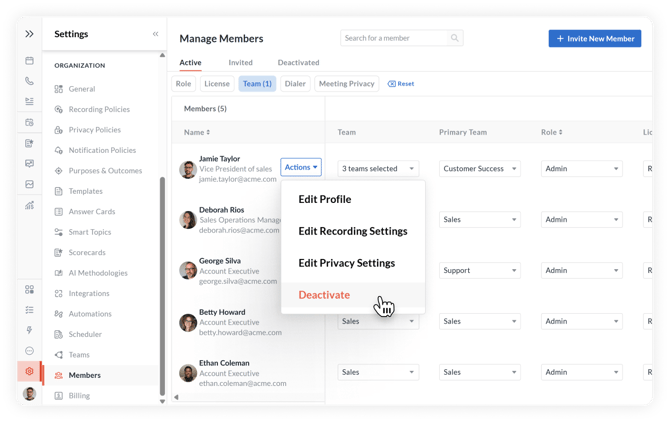This screenshot has width=670, height=422.
Task: Click the user profile avatar at bottom-left
Action: pos(29,394)
